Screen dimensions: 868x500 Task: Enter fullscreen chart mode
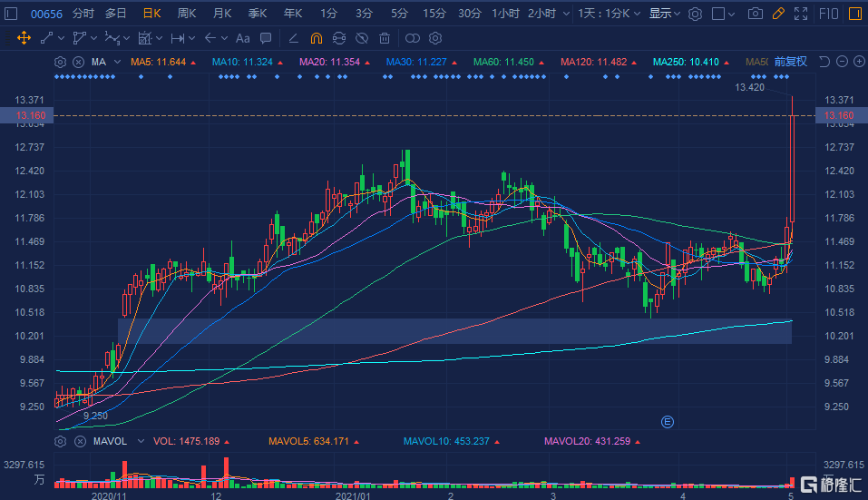pyautogui.click(x=801, y=14)
